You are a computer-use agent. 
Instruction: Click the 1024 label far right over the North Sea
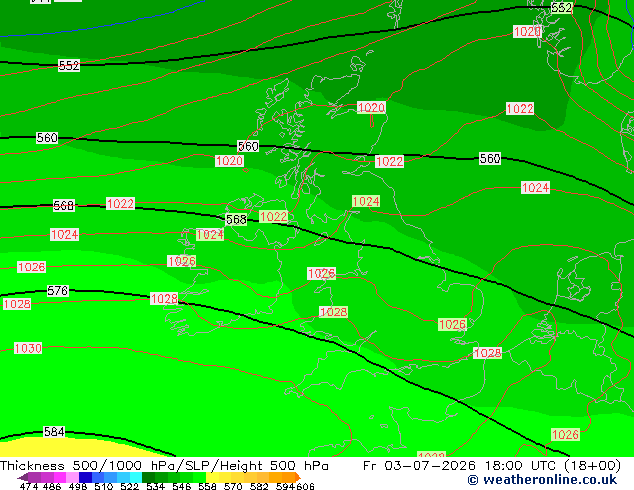tap(535, 188)
